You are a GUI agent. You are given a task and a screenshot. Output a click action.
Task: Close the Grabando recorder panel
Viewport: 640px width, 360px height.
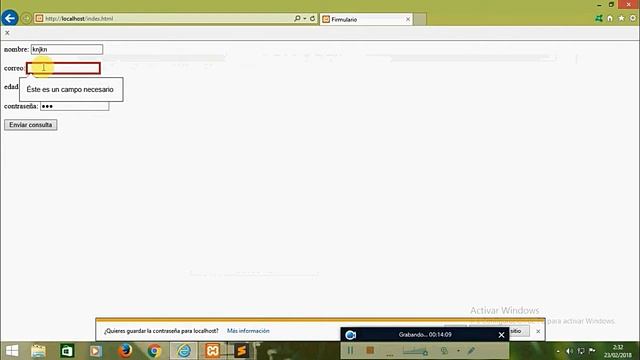click(501, 335)
